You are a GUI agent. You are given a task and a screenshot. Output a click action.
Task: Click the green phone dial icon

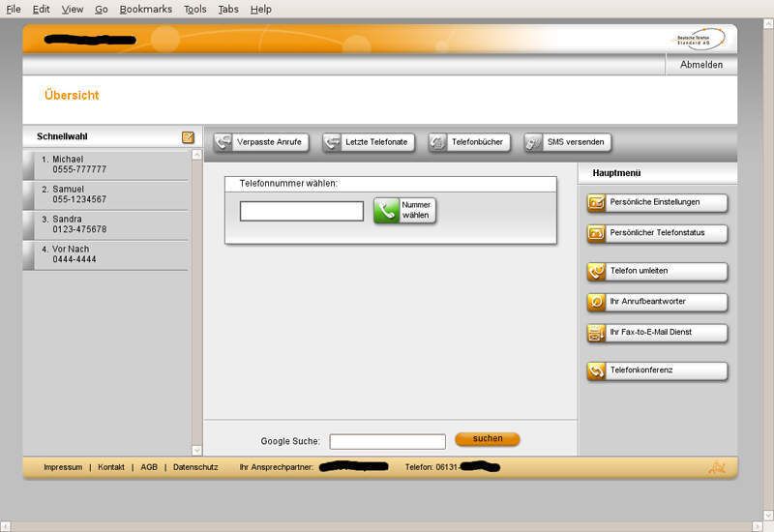point(386,211)
